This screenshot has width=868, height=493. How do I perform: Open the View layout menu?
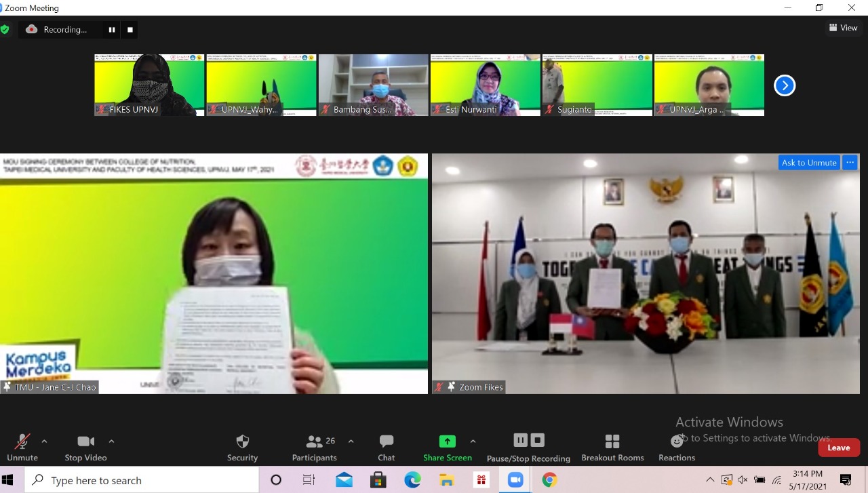coord(843,28)
